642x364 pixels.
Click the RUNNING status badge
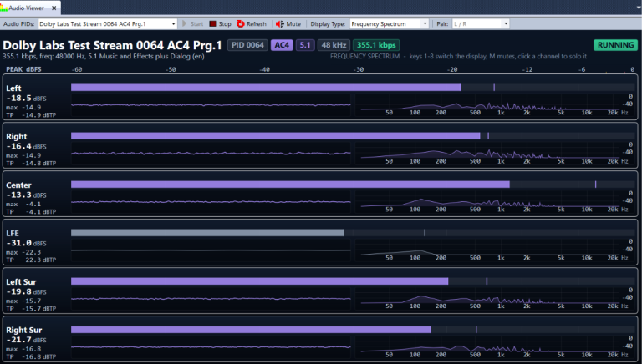click(x=615, y=45)
